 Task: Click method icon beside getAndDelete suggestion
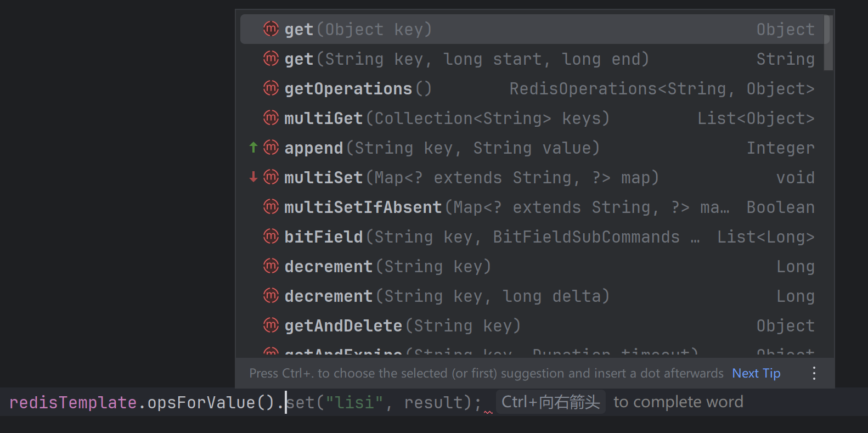(271, 325)
